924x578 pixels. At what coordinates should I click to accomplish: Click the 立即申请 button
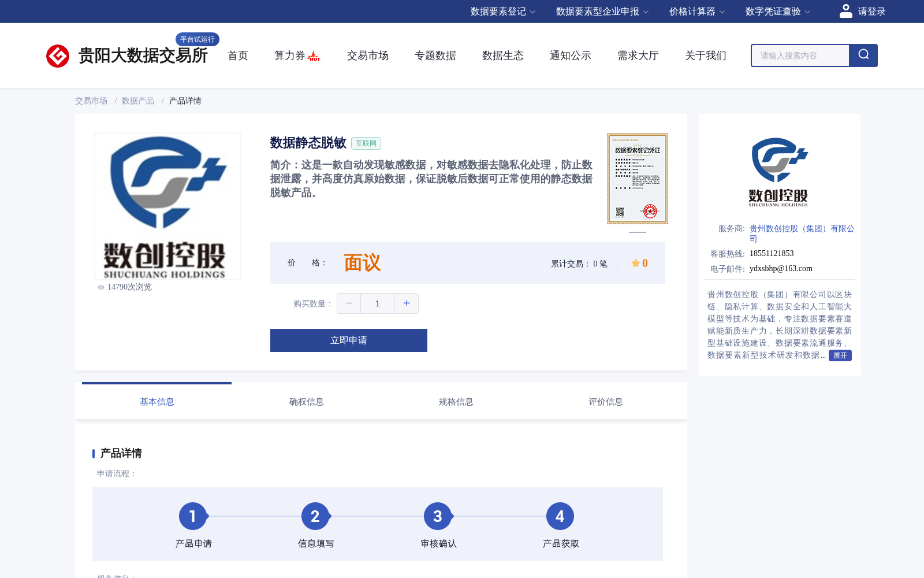[349, 340]
